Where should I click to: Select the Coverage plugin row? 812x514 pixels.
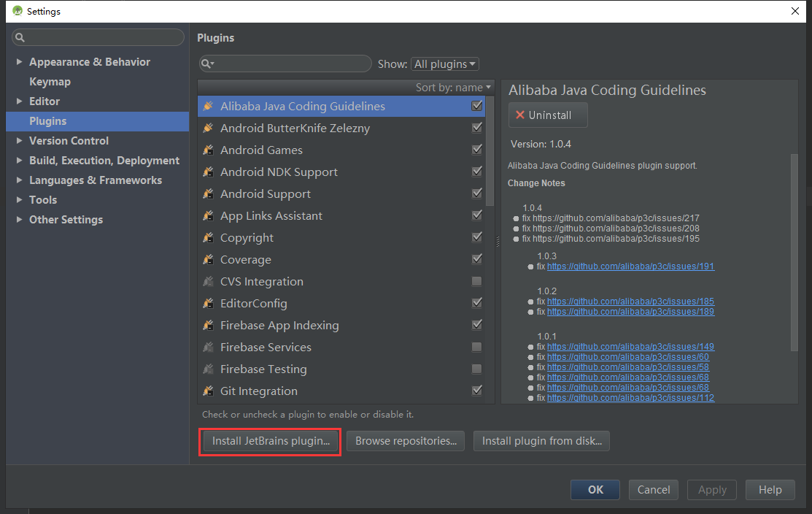click(341, 259)
